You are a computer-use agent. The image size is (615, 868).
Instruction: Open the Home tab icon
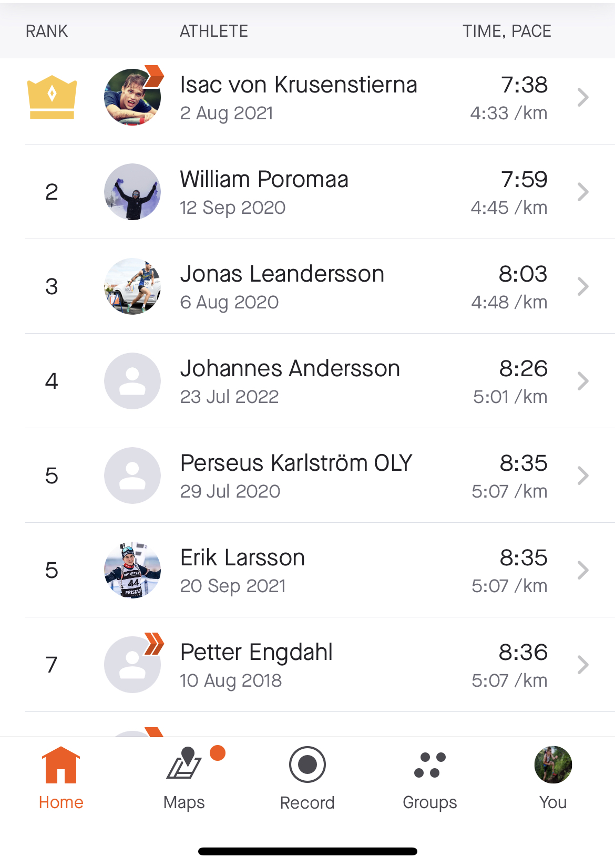click(x=61, y=765)
